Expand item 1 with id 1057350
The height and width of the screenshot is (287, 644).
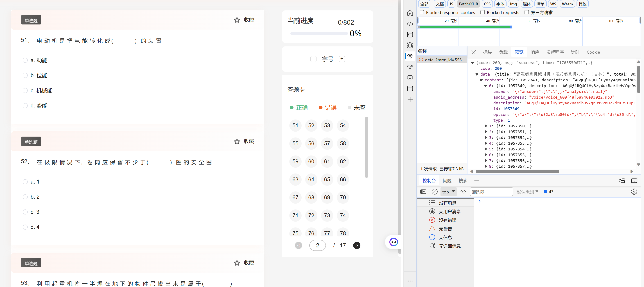[485, 126]
